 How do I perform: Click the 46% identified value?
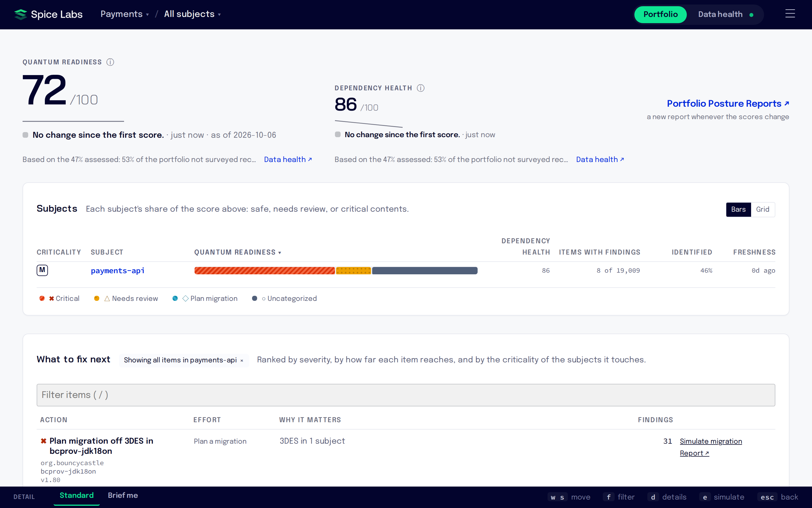(x=706, y=270)
